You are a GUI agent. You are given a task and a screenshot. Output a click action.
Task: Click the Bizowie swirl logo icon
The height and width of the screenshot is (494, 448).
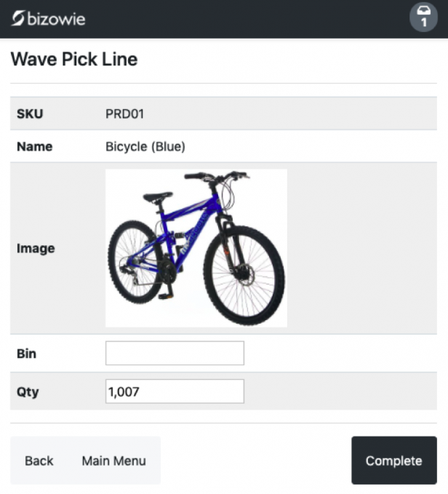pos(17,18)
